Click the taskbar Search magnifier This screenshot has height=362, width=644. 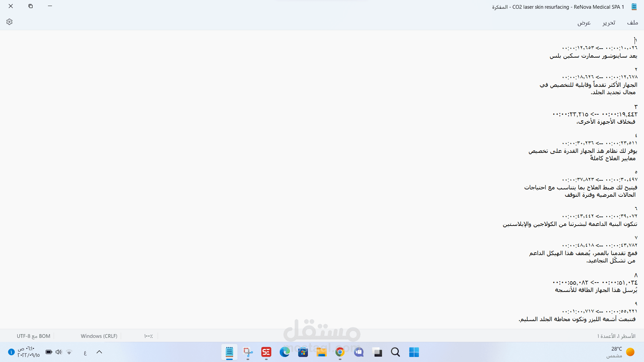(395, 352)
